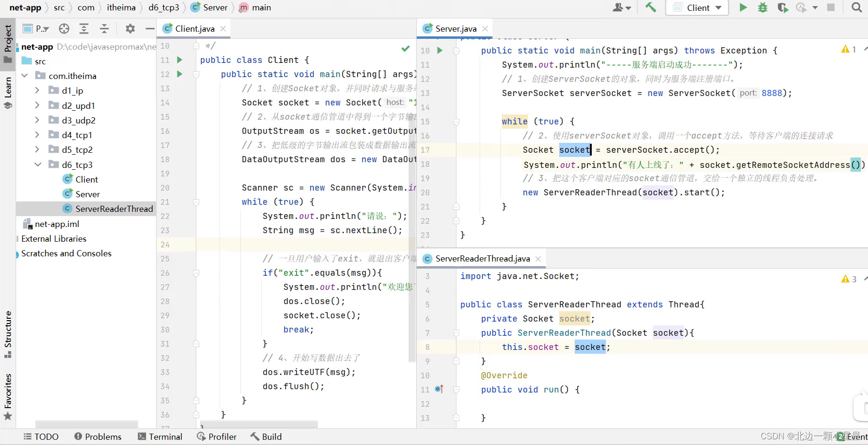The height and width of the screenshot is (445, 868).
Task: Collapse the com.itheima package node
Action: pos(25,76)
